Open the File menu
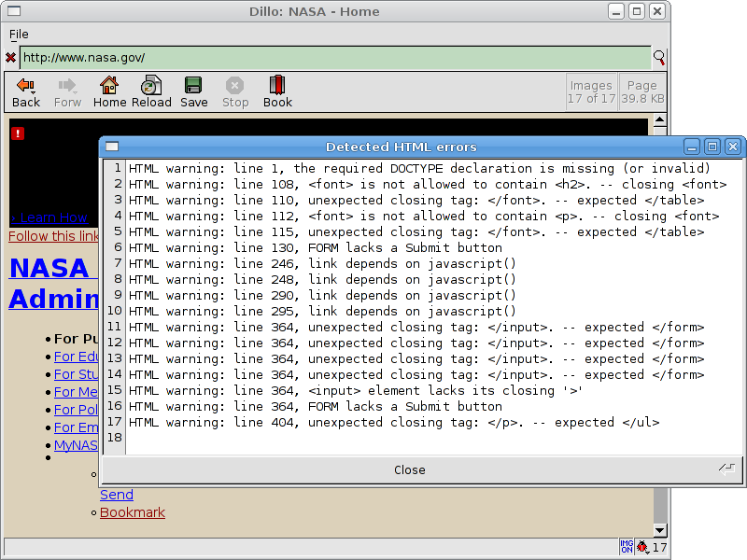 (19, 35)
